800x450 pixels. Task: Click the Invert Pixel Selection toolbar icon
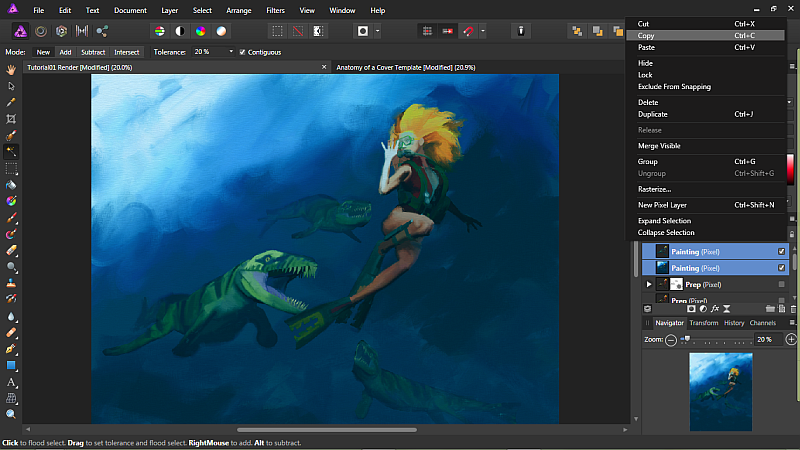point(317,31)
